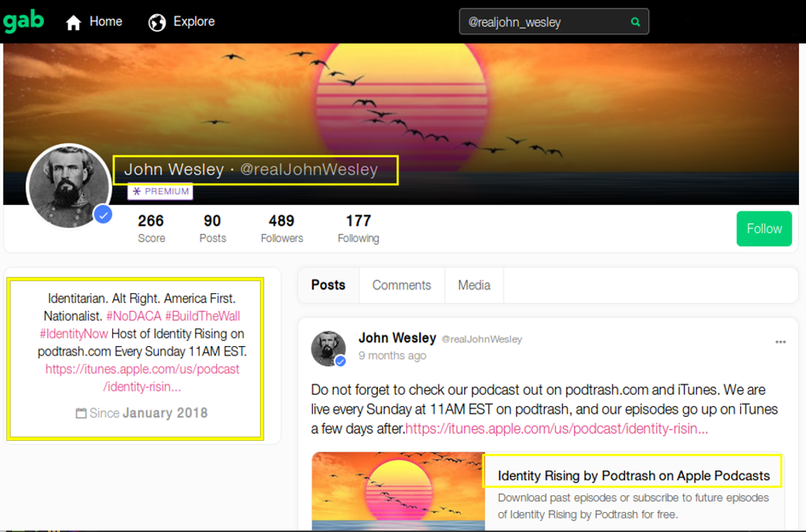Open the 489 Followers list
Viewport: 806px width, 532px height.
pos(281,228)
